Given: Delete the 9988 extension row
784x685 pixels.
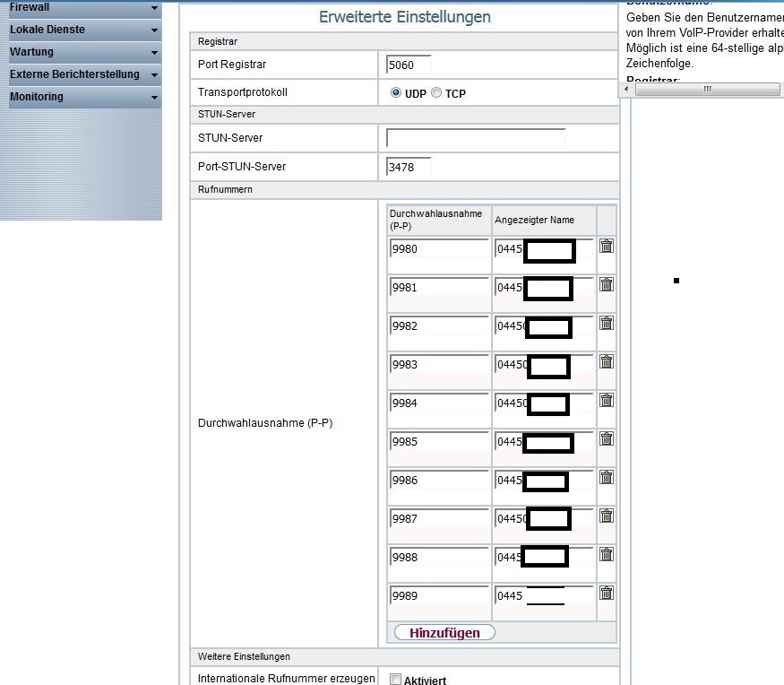Looking at the screenshot, I should click(607, 554).
